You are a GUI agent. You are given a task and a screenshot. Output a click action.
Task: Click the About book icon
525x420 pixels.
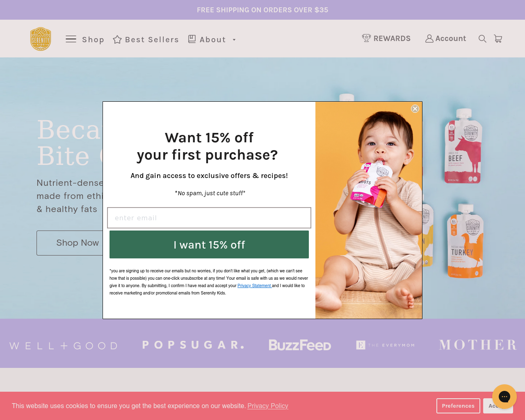coord(192,39)
